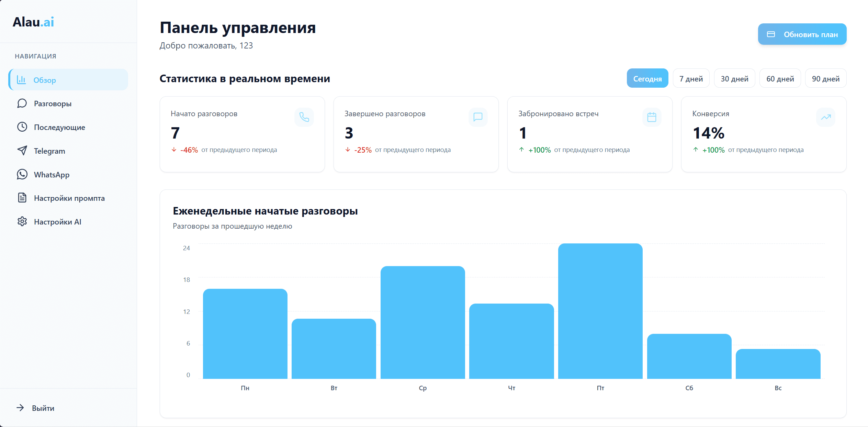Select the 30 дней period filter
The height and width of the screenshot is (427, 868).
pyautogui.click(x=735, y=78)
